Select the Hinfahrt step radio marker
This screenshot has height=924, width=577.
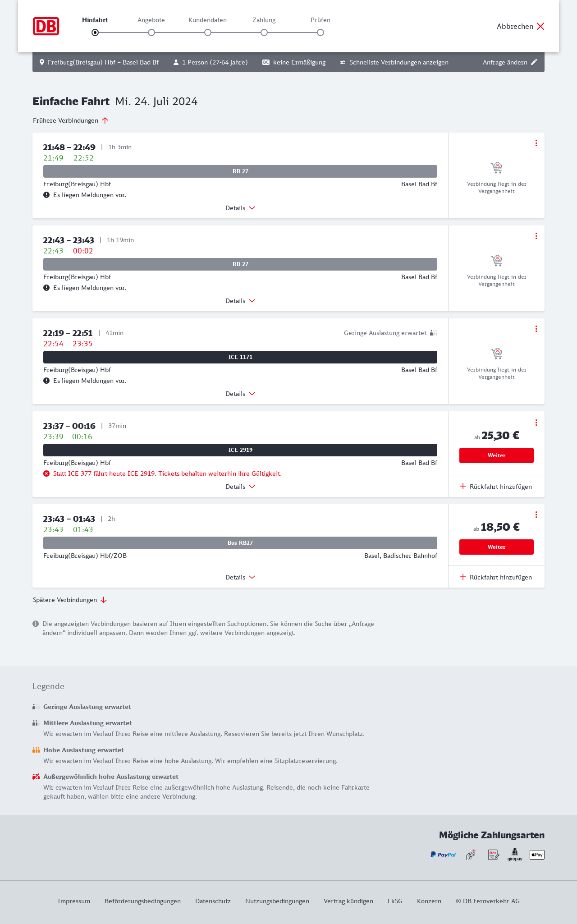point(95,32)
